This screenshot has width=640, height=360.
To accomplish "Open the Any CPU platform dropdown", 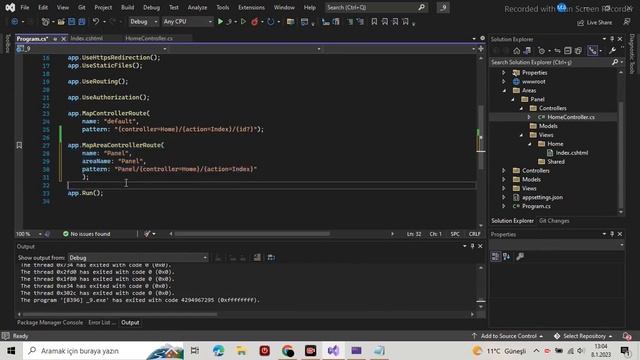I will pyautogui.click(x=187, y=22).
